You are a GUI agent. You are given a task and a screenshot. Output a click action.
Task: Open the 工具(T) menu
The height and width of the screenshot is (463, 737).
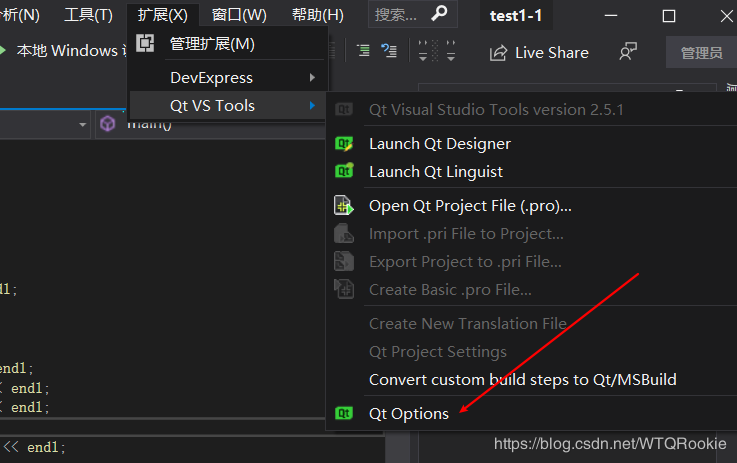tap(88, 15)
